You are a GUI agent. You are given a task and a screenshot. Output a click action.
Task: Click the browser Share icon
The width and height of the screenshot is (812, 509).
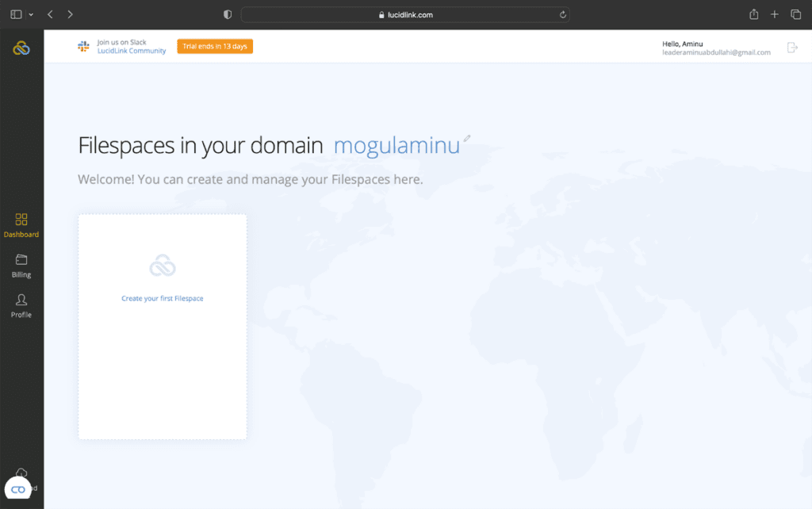pyautogui.click(x=754, y=14)
